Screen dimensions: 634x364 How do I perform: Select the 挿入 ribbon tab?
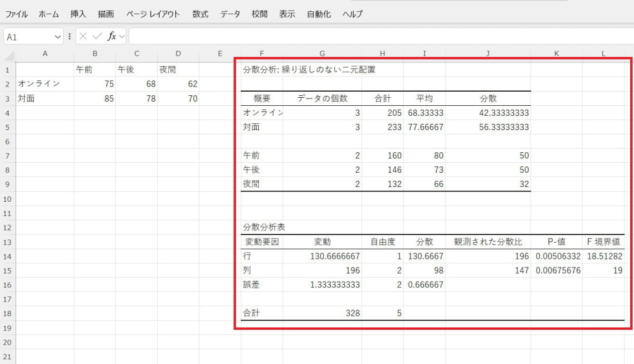(x=79, y=14)
